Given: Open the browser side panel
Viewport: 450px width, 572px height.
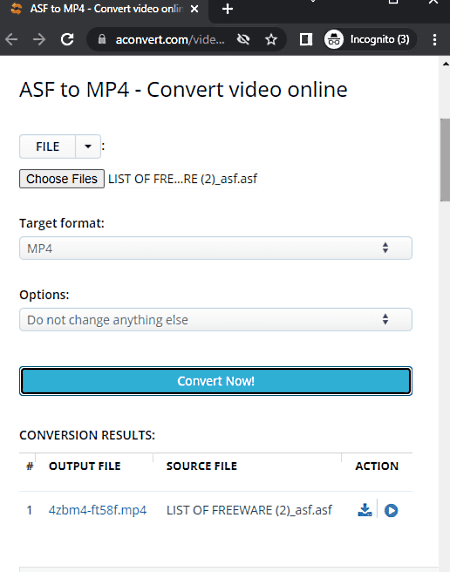Looking at the screenshot, I should pyautogui.click(x=306, y=39).
